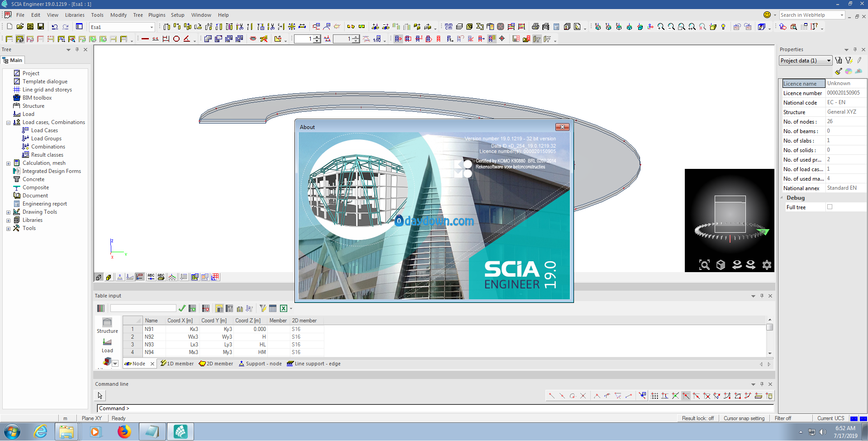
Task: Toggle the dot grid display in view bar
Action: (172, 277)
